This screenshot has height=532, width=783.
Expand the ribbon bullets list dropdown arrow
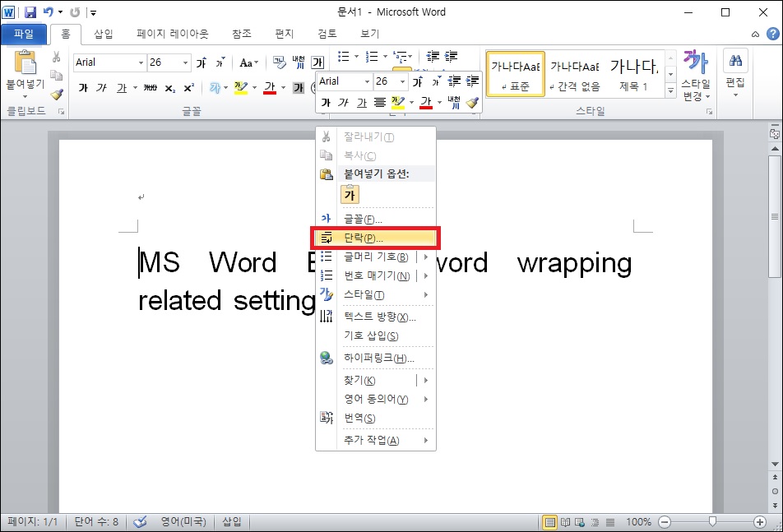click(x=356, y=57)
